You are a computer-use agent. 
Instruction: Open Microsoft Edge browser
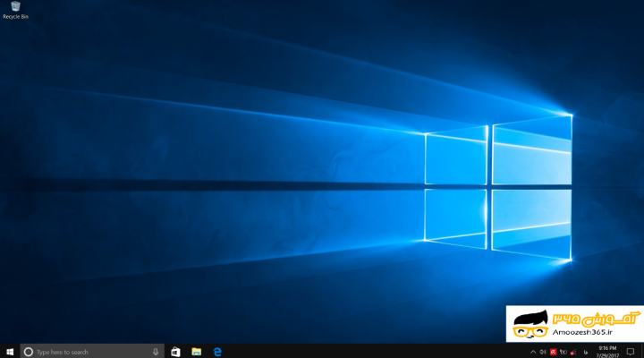click(x=217, y=352)
